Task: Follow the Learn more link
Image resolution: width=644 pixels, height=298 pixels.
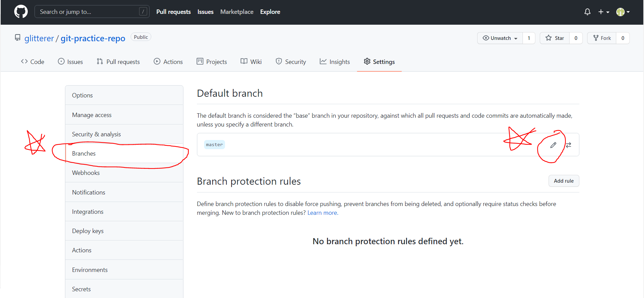Action: click(323, 213)
